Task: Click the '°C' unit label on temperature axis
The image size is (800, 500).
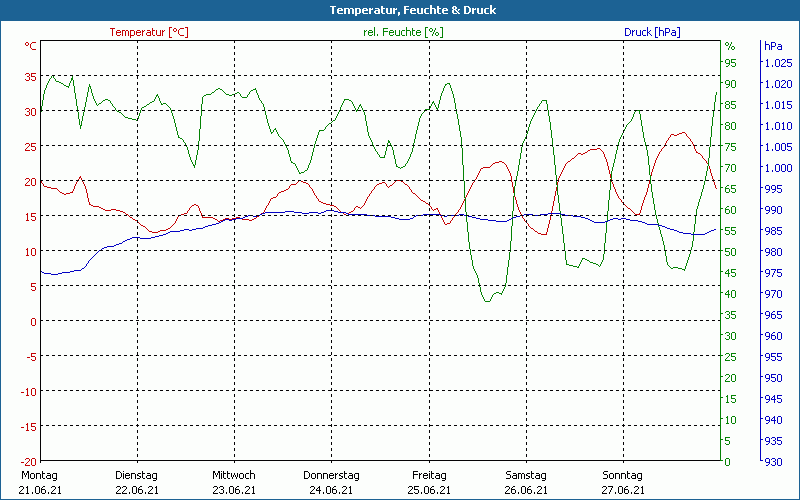Action: click(x=31, y=46)
